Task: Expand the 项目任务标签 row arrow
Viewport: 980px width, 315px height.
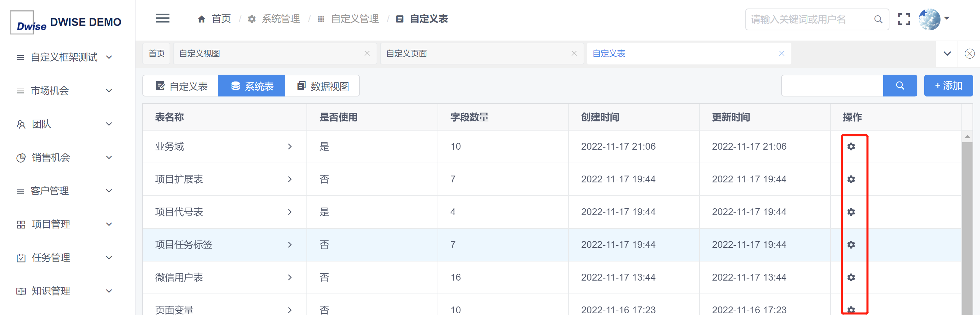Action: [289, 245]
